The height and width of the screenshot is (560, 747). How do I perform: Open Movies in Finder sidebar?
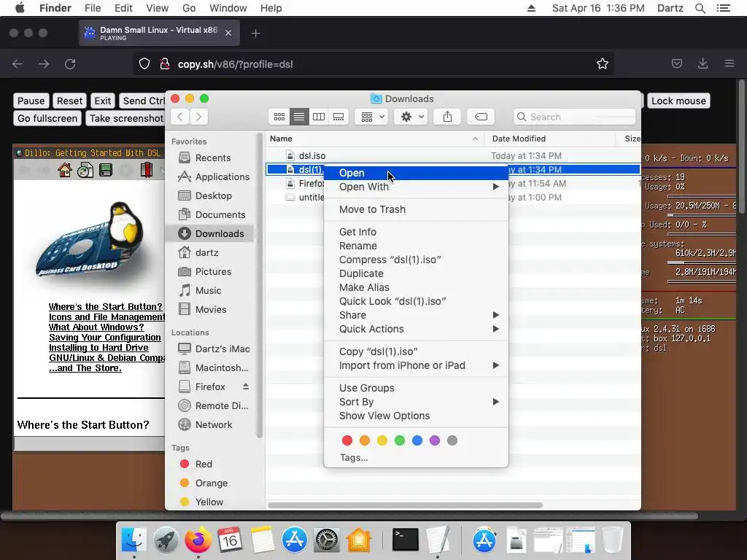(212, 309)
